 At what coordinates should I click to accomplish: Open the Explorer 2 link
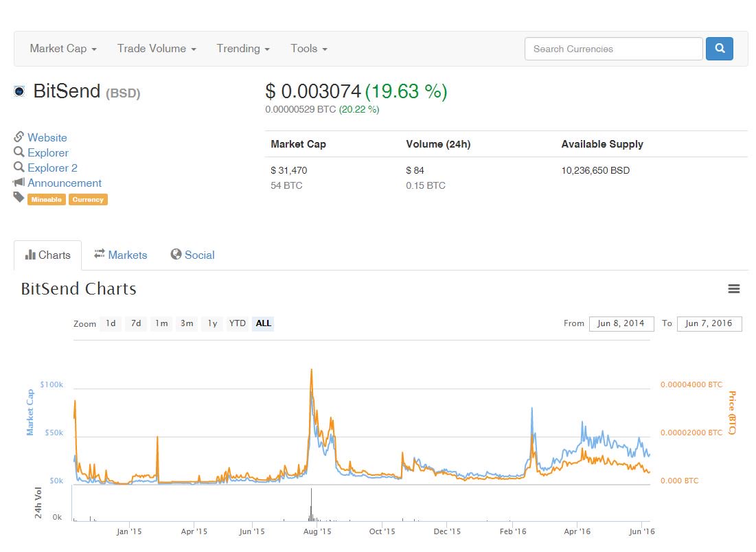pos(52,168)
